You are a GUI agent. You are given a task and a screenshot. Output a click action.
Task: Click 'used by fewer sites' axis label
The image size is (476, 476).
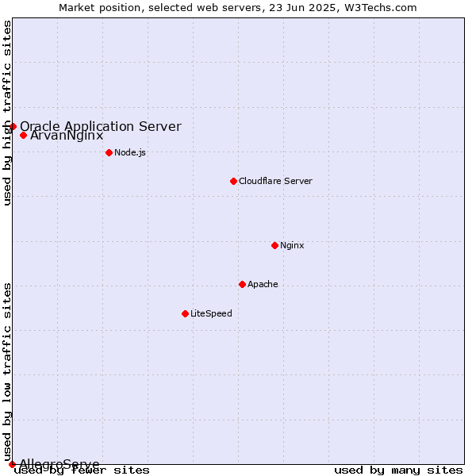(x=82, y=470)
